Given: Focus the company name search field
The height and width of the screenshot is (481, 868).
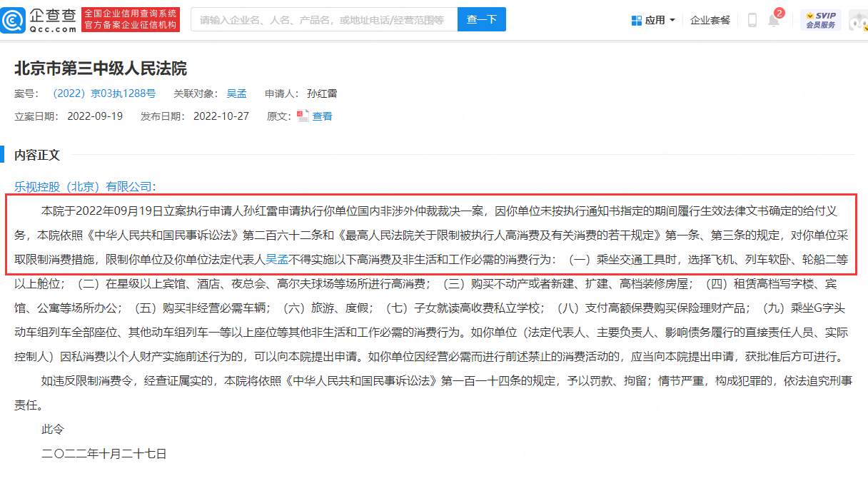Looking at the screenshot, I should coord(323,20).
